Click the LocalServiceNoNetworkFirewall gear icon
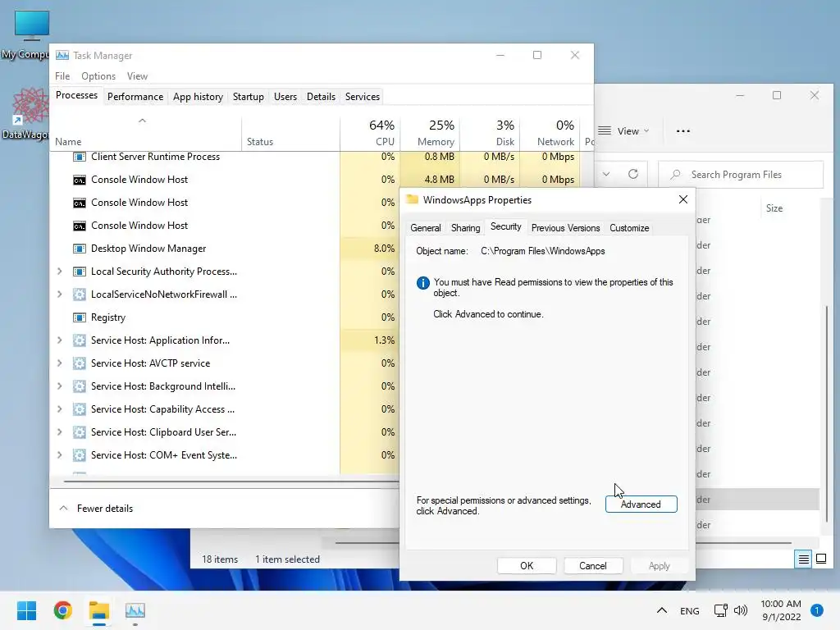The width and height of the screenshot is (840, 630). pyautogui.click(x=80, y=294)
